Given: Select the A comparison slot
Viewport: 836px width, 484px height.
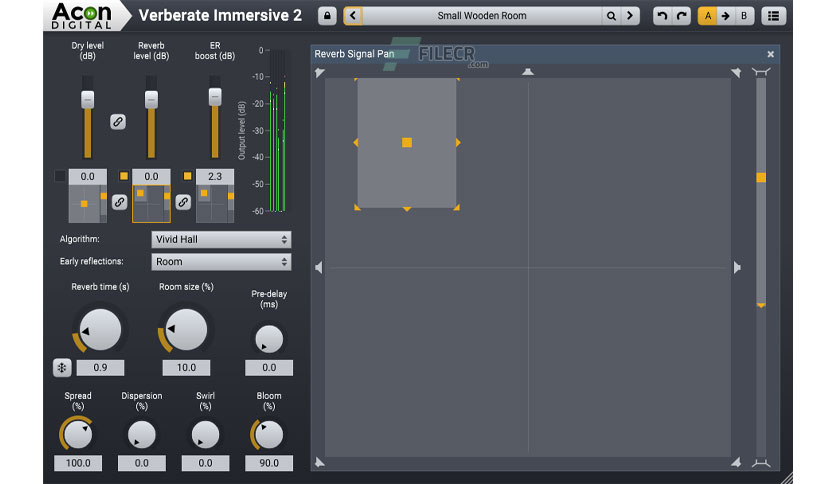Looking at the screenshot, I should point(708,16).
